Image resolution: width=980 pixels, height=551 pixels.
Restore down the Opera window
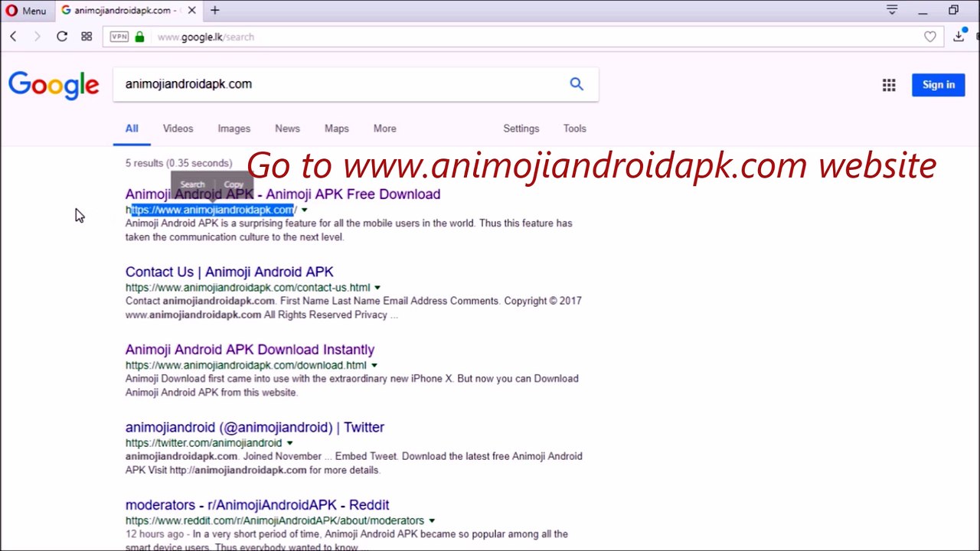[953, 11]
